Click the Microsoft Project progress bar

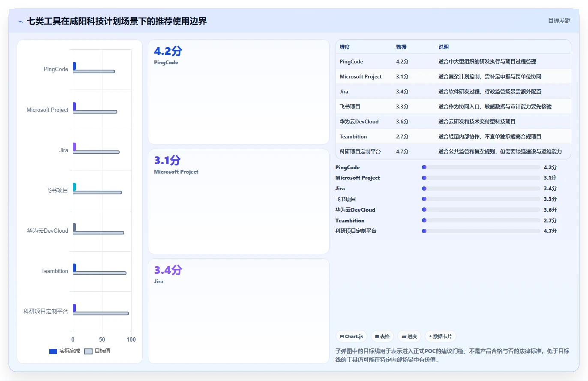click(x=481, y=178)
